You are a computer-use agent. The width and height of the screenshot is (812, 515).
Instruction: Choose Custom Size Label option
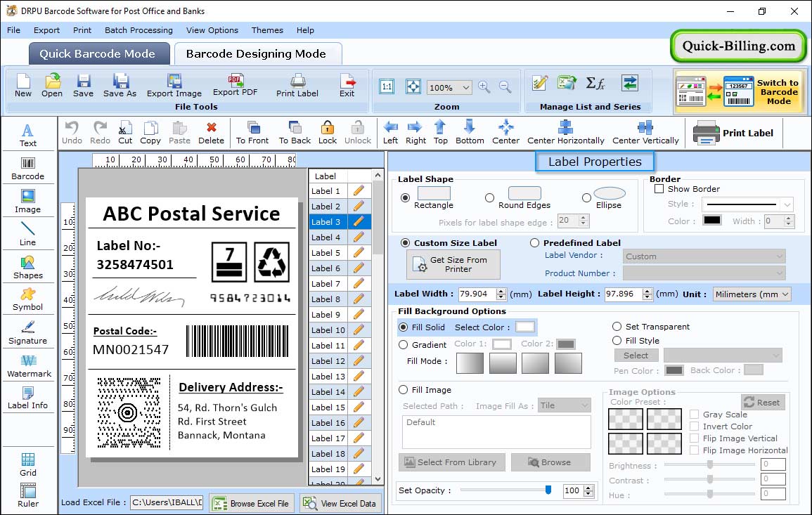[x=406, y=243]
